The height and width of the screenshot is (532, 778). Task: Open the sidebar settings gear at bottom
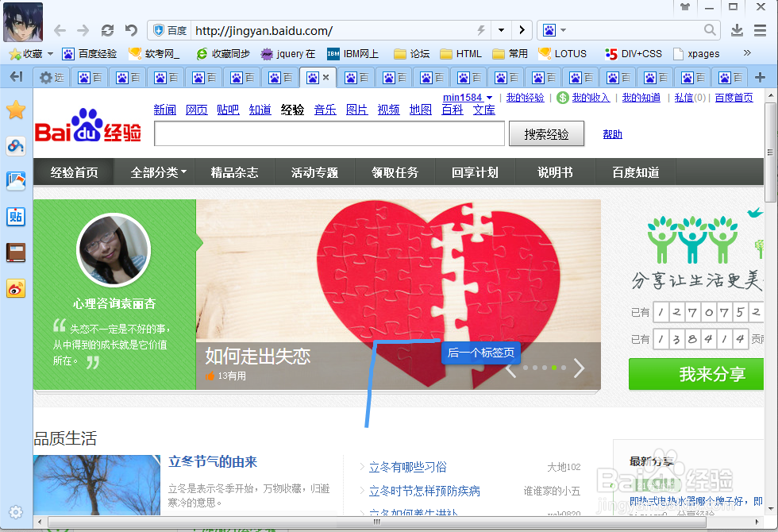(16, 512)
